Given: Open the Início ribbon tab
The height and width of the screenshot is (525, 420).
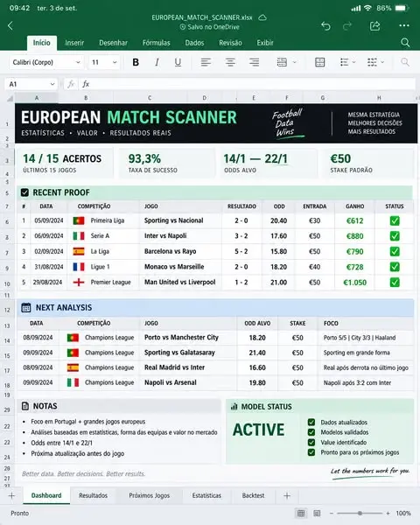Looking at the screenshot, I should pyautogui.click(x=41, y=43).
